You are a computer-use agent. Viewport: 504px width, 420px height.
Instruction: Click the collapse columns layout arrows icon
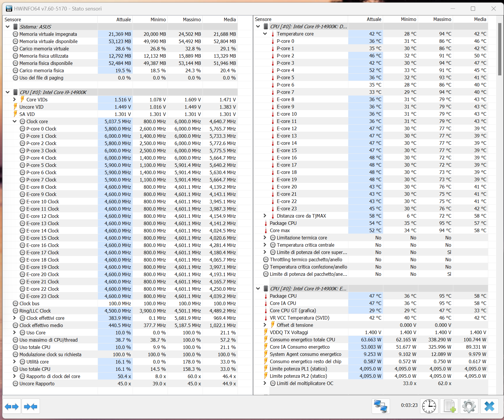(x=31, y=406)
